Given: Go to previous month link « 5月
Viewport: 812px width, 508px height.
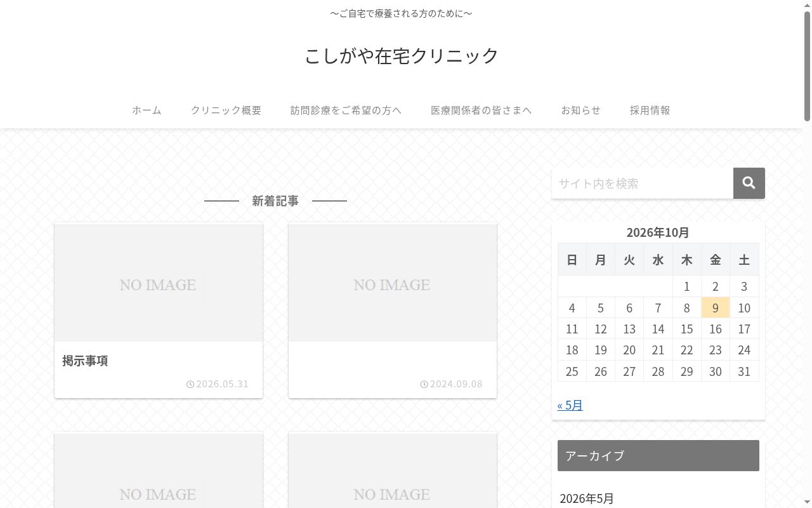Looking at the screenshot, I should 570,405.
